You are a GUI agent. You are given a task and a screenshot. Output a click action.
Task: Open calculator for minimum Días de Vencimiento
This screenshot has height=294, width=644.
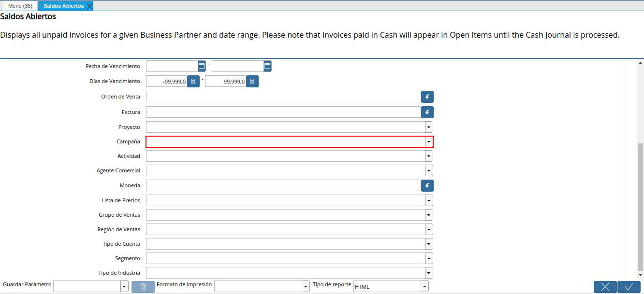pyautogui.click(x=193, y=82)
